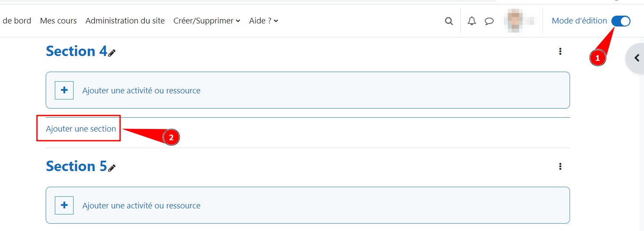
Task: Open the right-side block drawer chevron
Action: coord(636,58)
